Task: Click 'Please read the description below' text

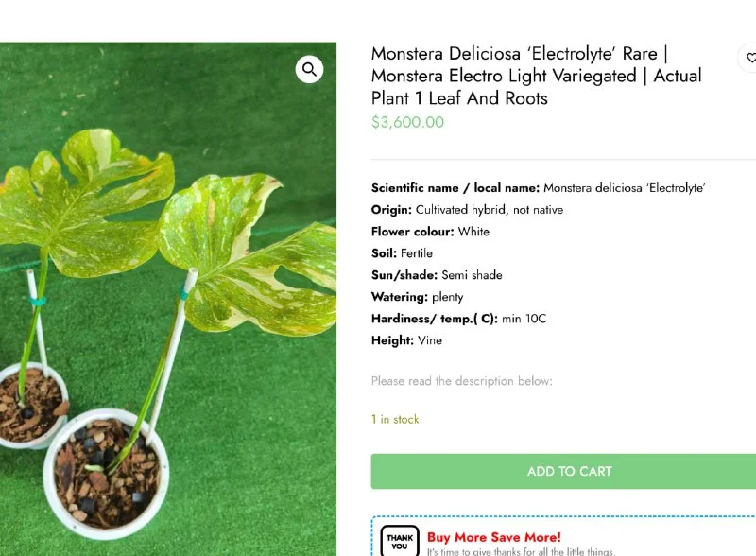Action: pyautogui.click(x=461, y=381)
